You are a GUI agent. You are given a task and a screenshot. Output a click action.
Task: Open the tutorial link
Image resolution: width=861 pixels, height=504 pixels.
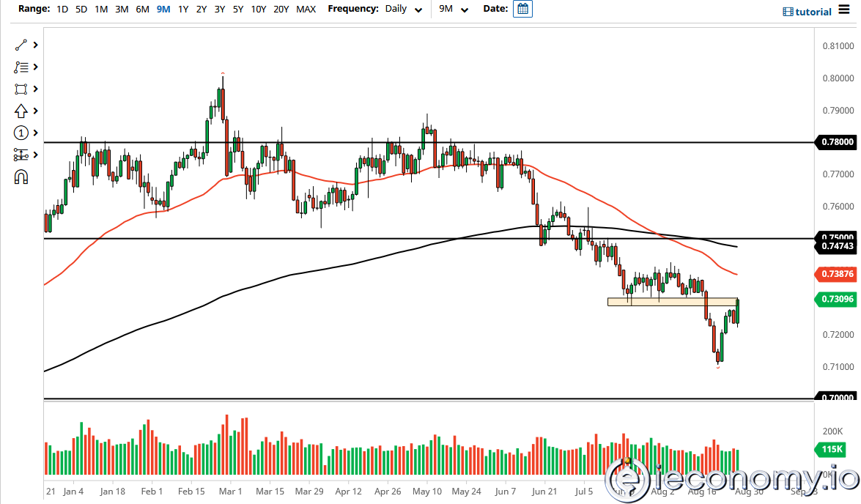(813, 10)
